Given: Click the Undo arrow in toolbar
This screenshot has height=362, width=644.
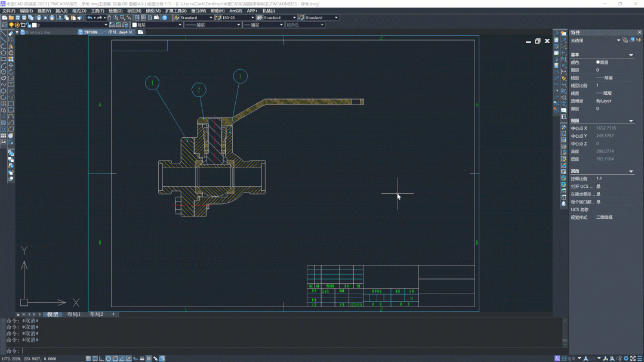Looking at the screenshot, I should tap(90, 18).
